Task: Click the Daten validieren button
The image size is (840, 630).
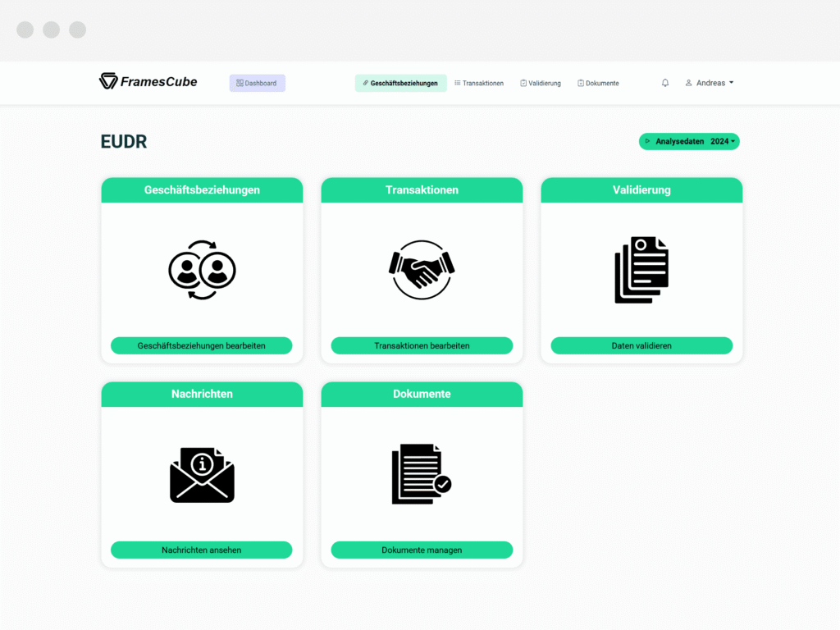Action: tap(641, 345)
